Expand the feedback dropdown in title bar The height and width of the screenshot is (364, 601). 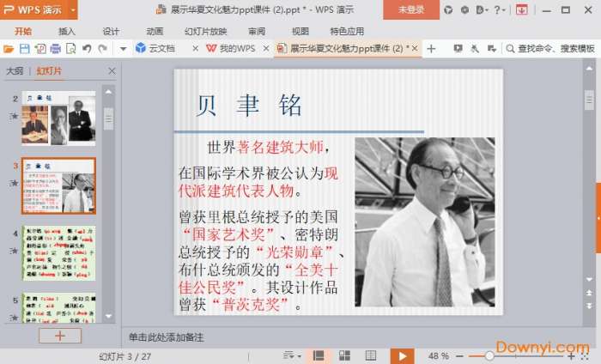pyautogui.click(x=482, y=10)
